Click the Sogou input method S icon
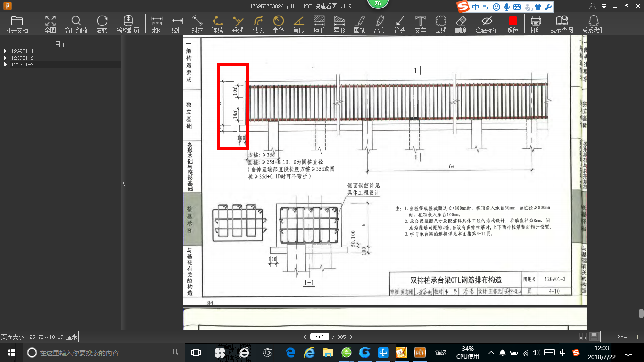 [463, 7]
